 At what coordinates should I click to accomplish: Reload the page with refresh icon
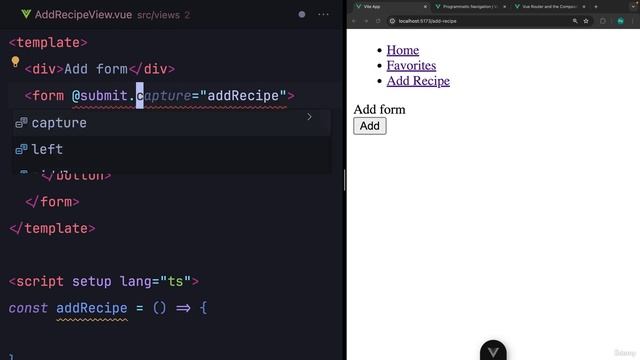click(378, 21)
